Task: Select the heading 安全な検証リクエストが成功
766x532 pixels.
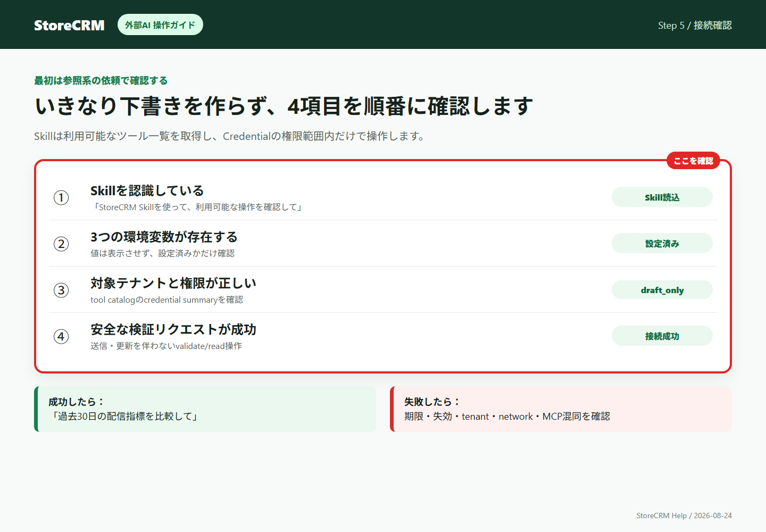Action: coord(173,329)
